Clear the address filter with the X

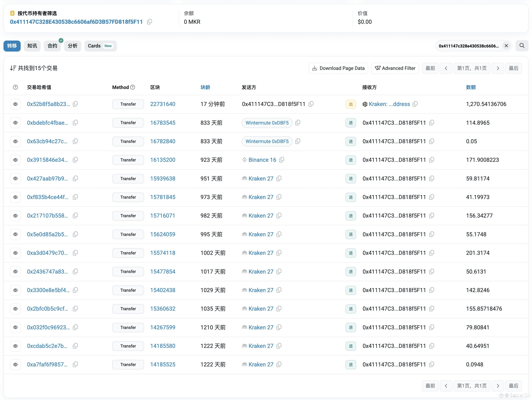[x=506, y=46]
